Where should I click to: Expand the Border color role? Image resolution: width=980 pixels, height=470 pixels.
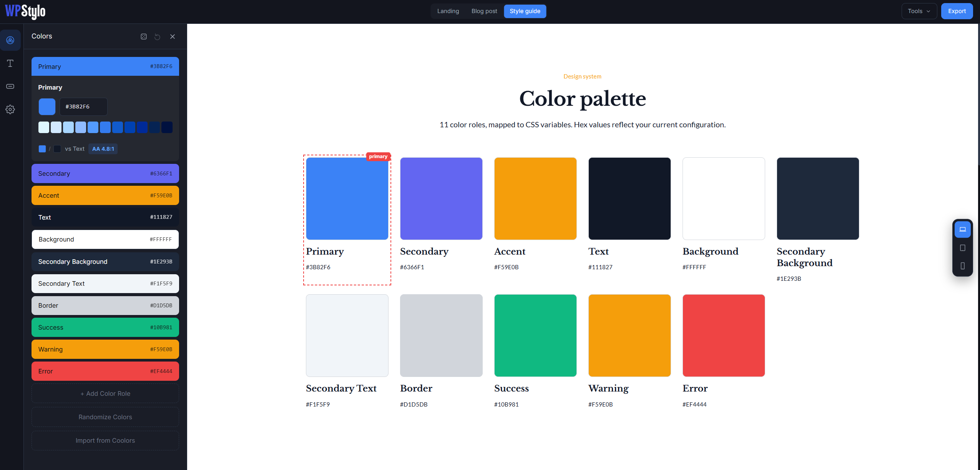[x=105, y=305]
